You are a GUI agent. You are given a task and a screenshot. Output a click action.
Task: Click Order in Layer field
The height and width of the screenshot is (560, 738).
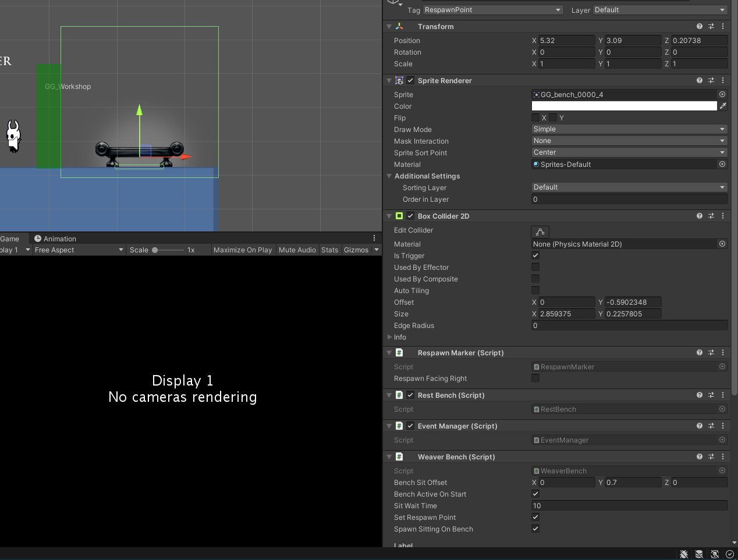[630, 199]
